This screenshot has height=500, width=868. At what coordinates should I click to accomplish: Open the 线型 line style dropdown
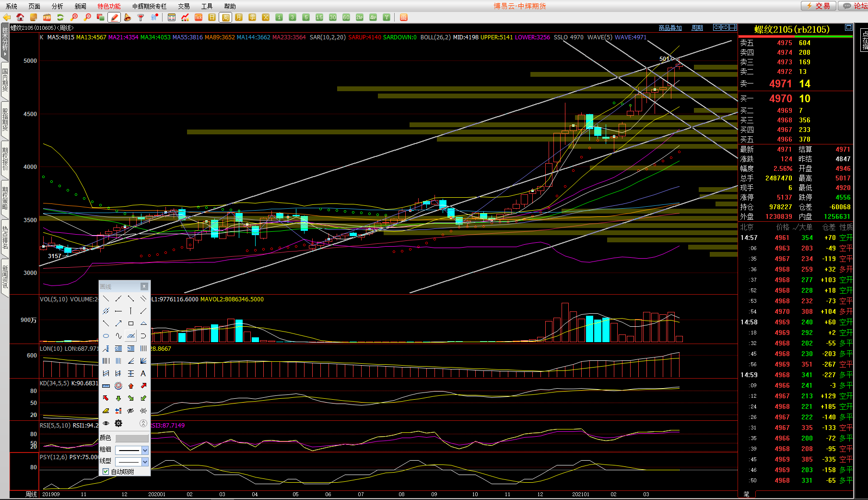pyautogui.click(x=145, y=462)
